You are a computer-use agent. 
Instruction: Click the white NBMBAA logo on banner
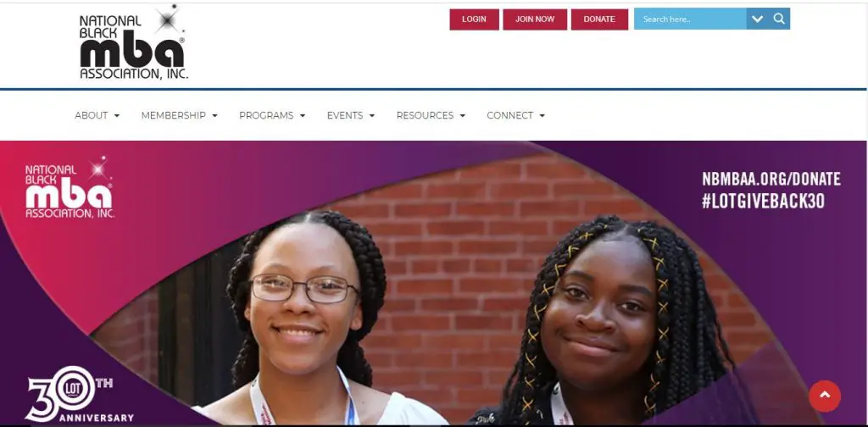(70, 187)
